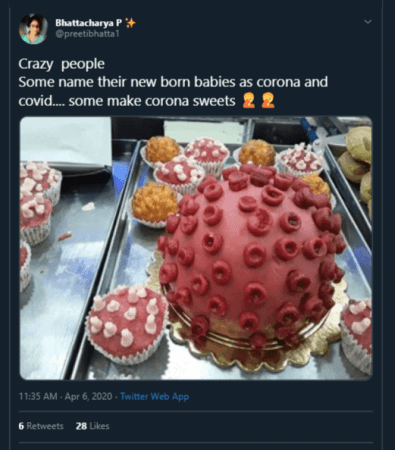The width and height of the screenshot is (395, 450).
Task: View the 6 Retweets list
Action: [x=41, y=426]
